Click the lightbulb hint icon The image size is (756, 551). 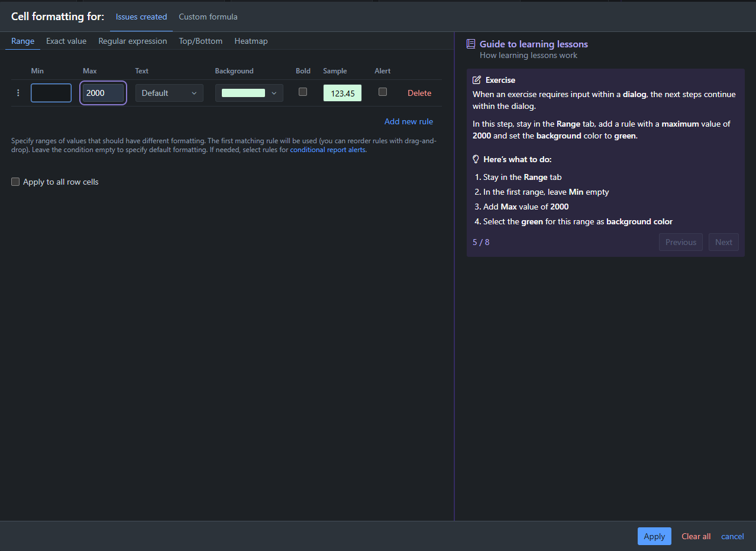point(476,159)
